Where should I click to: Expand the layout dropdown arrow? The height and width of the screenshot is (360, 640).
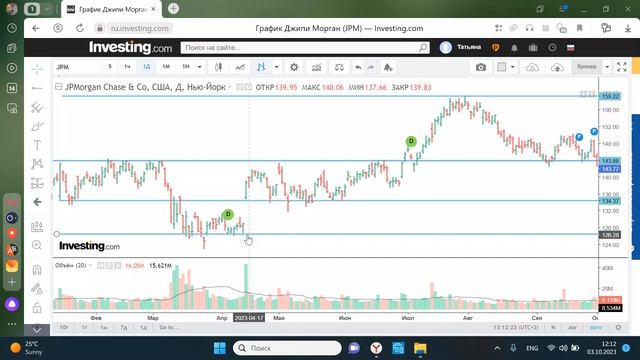(513, 67)
